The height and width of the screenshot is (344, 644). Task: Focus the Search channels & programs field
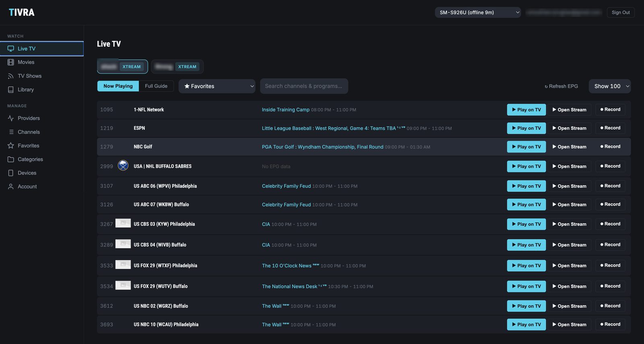[x=304, y=86]
